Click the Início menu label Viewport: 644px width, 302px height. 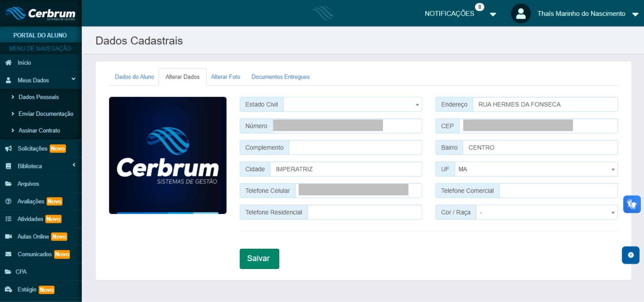tap(24, 63)
